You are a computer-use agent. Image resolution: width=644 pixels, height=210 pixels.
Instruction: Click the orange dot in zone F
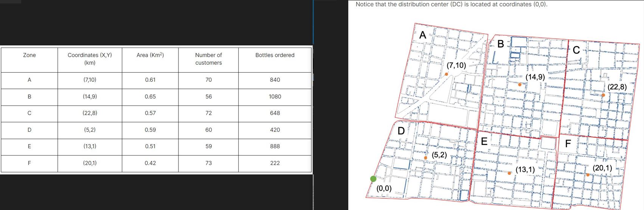[x=588, y=175]
